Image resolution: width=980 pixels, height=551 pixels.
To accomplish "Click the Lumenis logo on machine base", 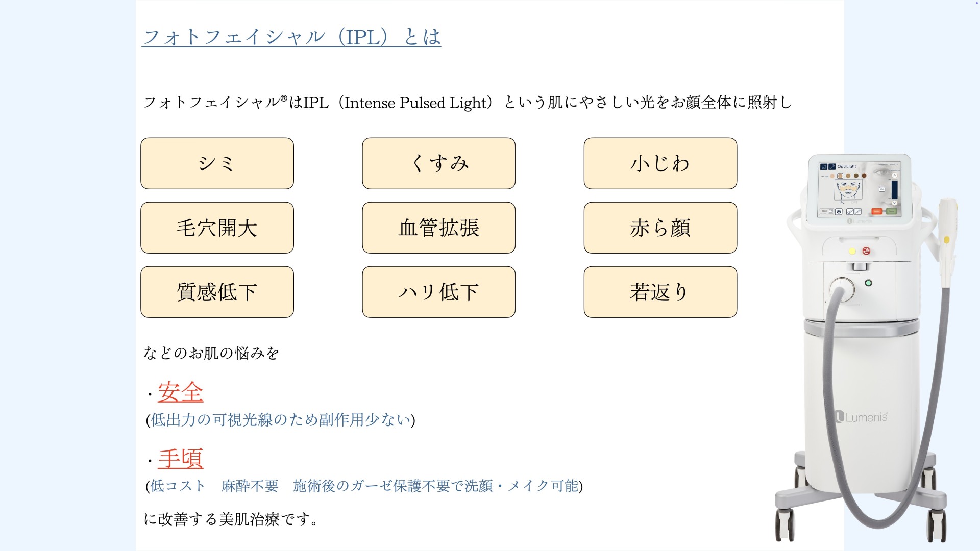I will [x=862, y=417].
